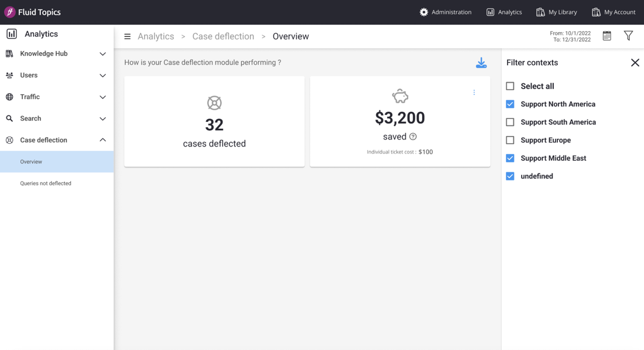
Task: Click the filter funnel icon
Action: tap(628, 36)
